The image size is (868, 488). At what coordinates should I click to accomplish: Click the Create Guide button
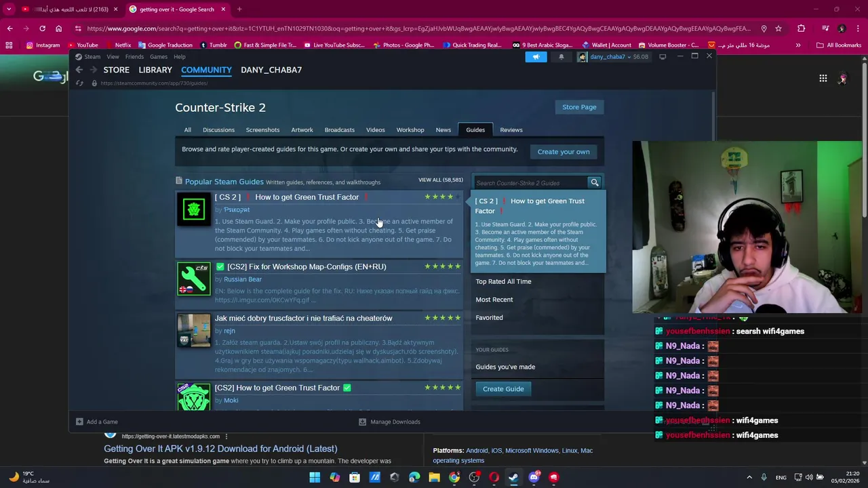click(x=503, y=389)
